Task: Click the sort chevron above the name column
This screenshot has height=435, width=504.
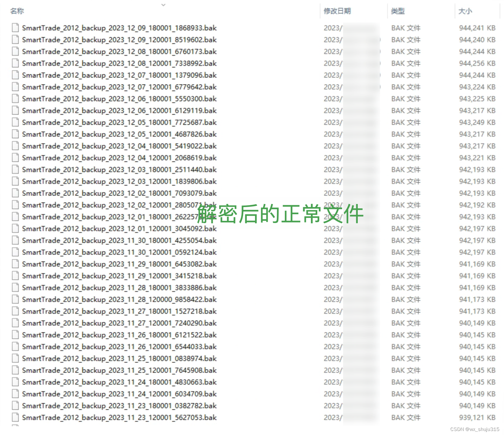Action: point(163,5)
